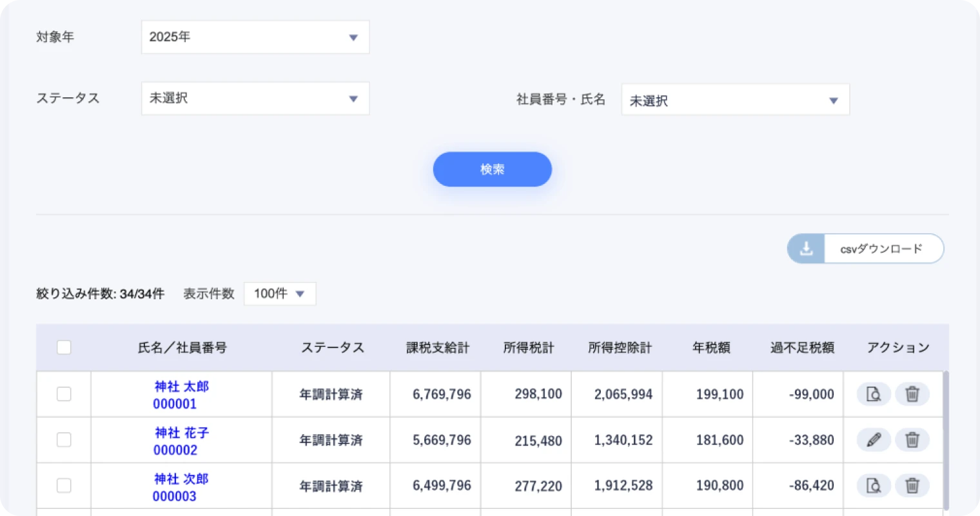
Task: Open the 社員番号・氏名 dropdown
Action: pyautogui.click(x=735, y=101)
